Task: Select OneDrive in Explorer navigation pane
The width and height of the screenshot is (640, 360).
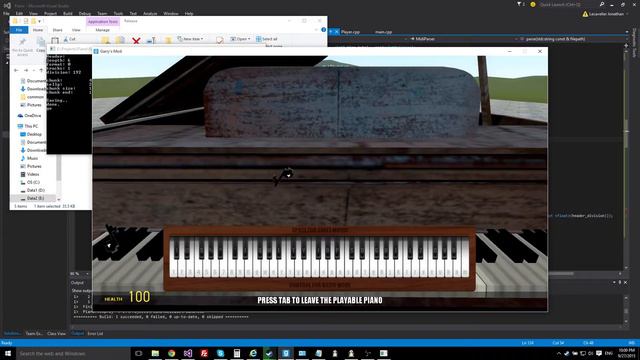Action: (x=29, y=116)
